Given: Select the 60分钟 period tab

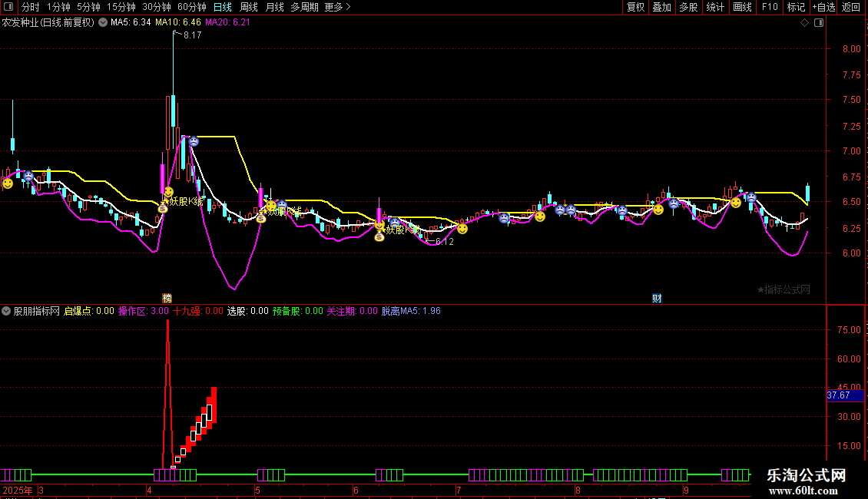Looking at the screenshot, I should pyautogui.click(x=191, y=7).
